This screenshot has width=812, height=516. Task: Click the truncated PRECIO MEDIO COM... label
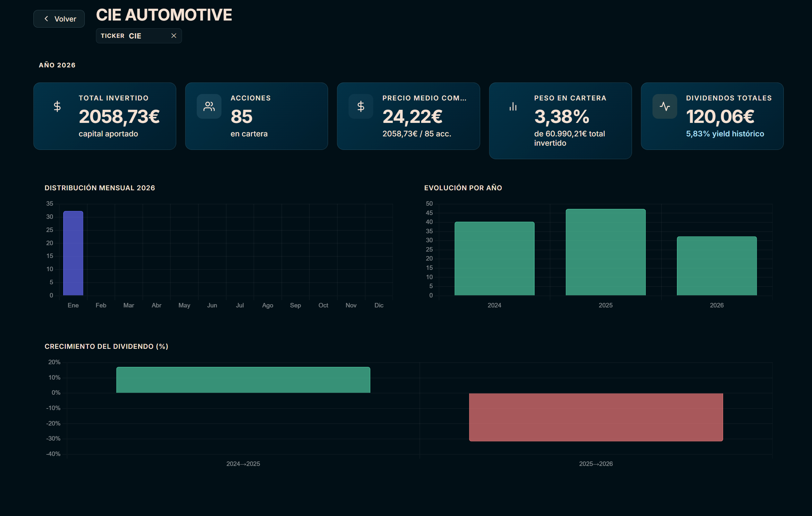click(x=424, y=98)
